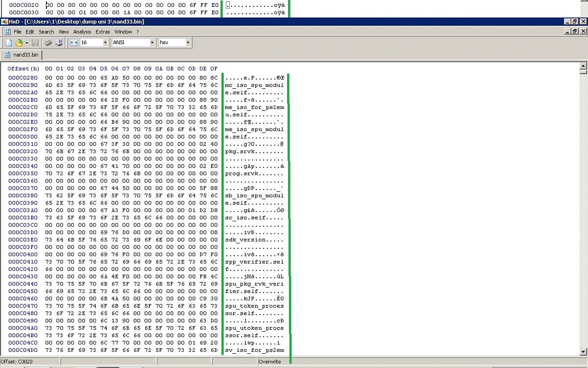Click the Open disk toolbar icon
Viewport: 588px width, 368px height.
click(x=59, y=43)
